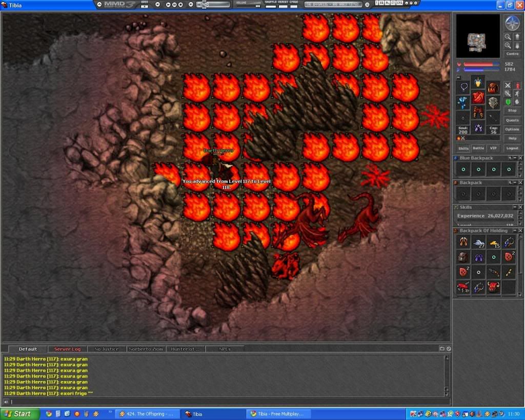Toggle chase opponent mode
Screen dimensions: 525x420
[x=517, y=93]
